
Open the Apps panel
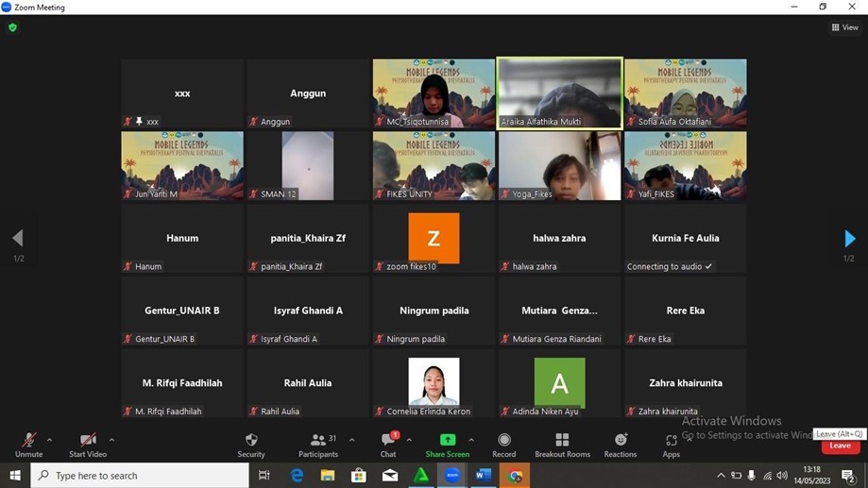click(x=671, y=445)
